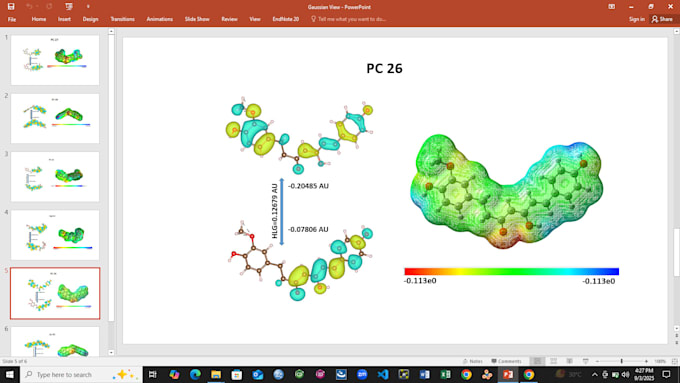The width and height of the screenshot is (680, 383).
Task: Switch to the Transitions tab
Action: coord(122,19)
